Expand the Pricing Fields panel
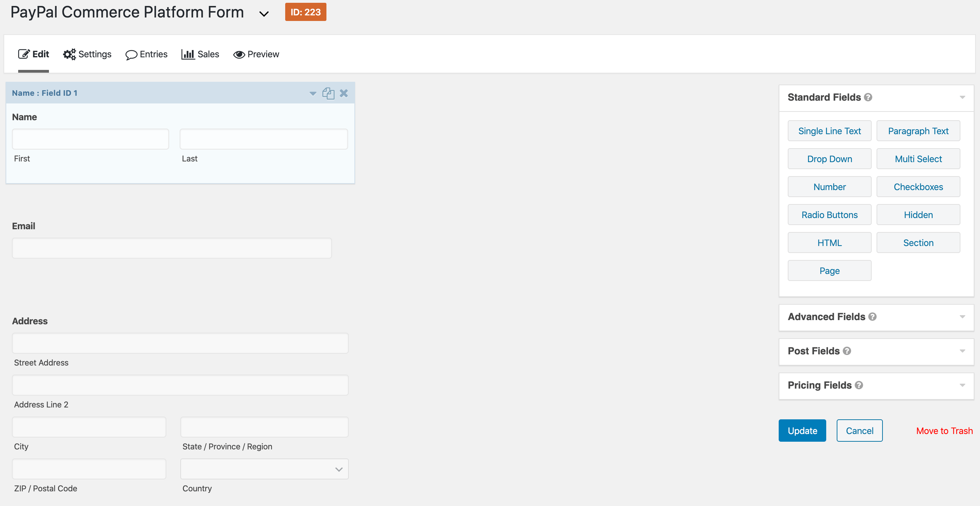Screen dimensions: 980x506 962,385
